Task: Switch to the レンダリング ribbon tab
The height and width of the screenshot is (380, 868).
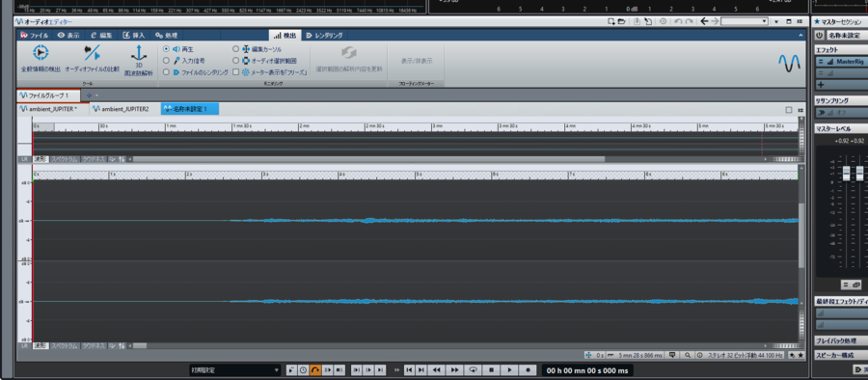Action: click(x=324, y=35)
